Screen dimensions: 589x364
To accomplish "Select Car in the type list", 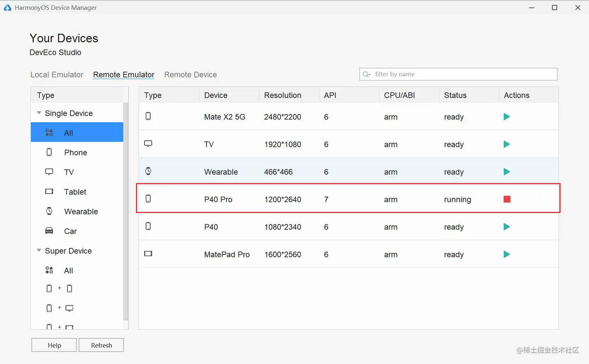I will click(x=71, y=231).
